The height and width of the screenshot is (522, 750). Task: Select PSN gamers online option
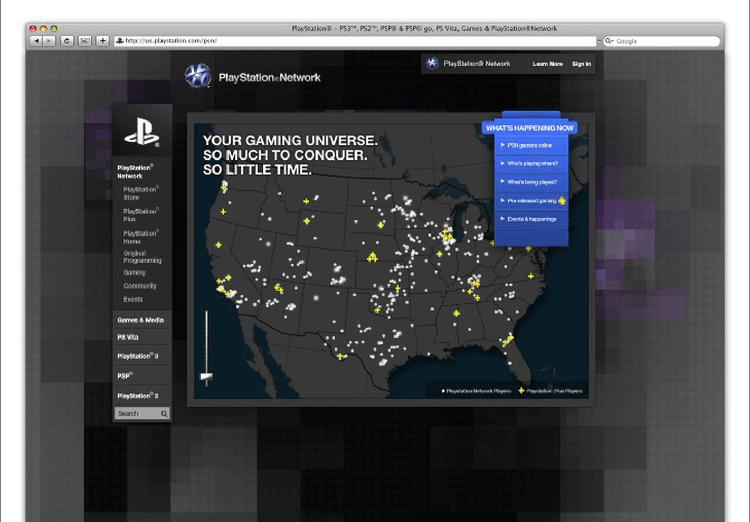click(531, 145)
